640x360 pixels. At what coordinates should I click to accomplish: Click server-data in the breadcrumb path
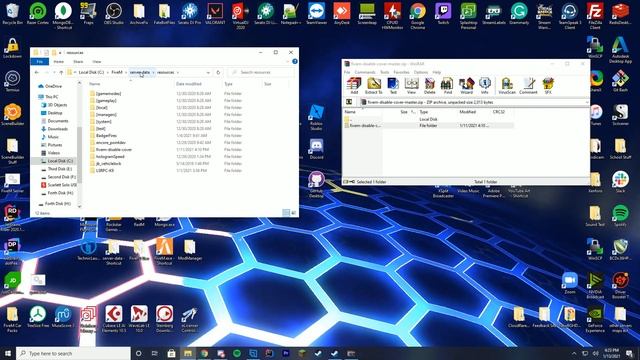(x=140, y=72)
